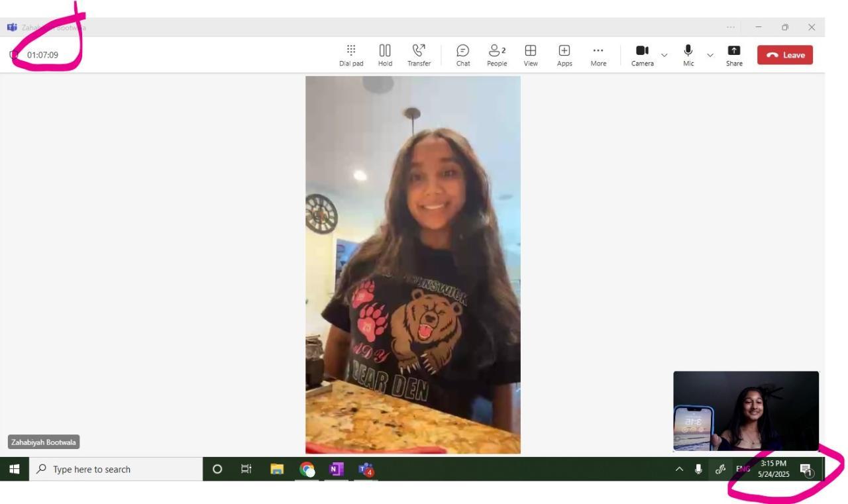Share screen content
Screen dimensions: 848x504
[x=734, y=56]
